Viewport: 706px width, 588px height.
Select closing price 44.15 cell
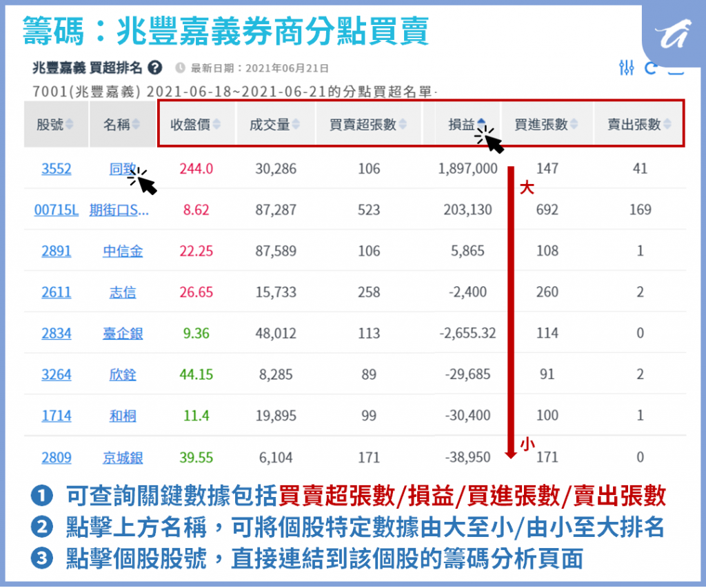click(196, 374)
